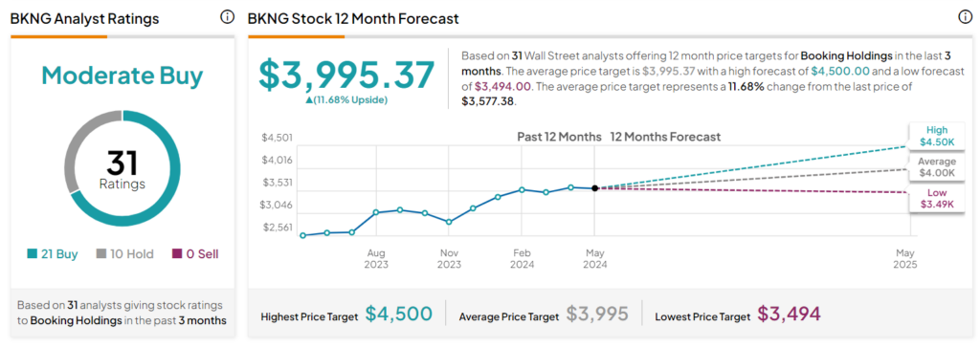Click Highest Price Target $4,500 value

coord(399,314)
